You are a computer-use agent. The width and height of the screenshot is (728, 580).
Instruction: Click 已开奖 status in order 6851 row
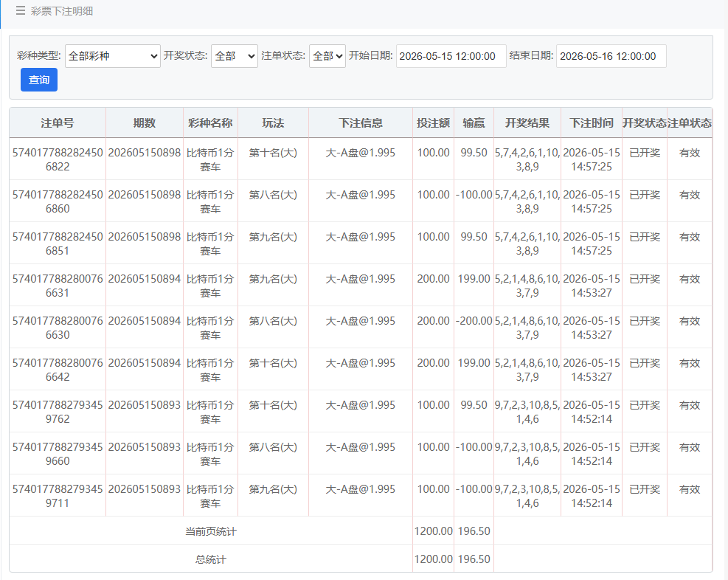(x=645, y=237)
